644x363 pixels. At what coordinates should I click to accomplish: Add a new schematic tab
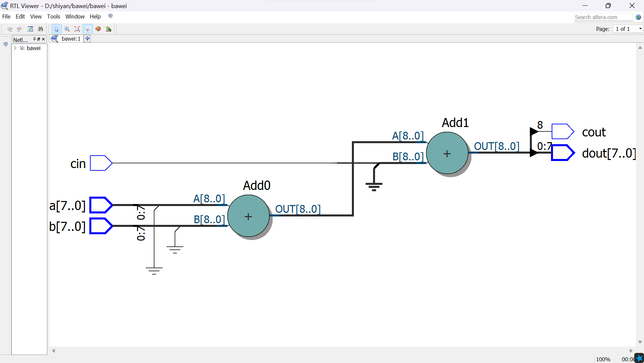[x=87, y=39]
